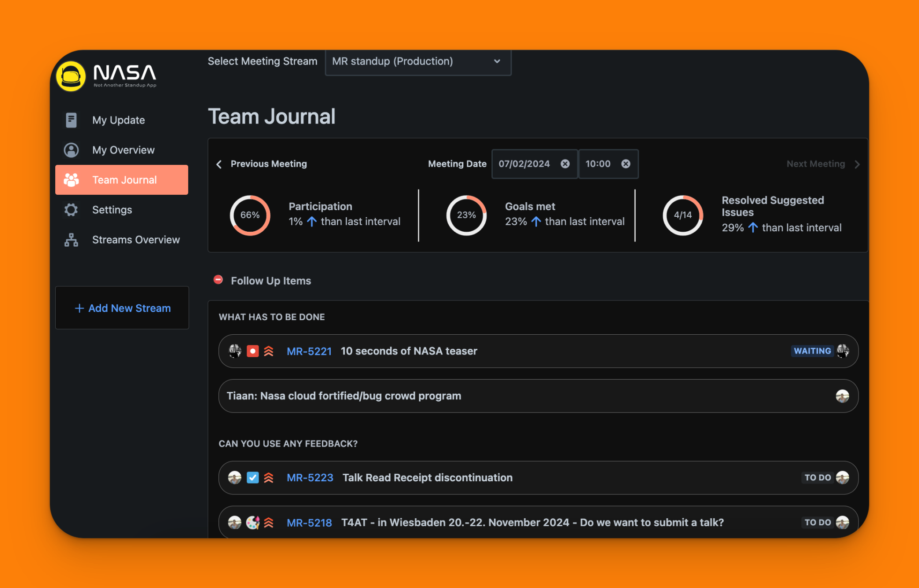Go to the Next Meeting
The image size is (919, 588).
(823, 164)
